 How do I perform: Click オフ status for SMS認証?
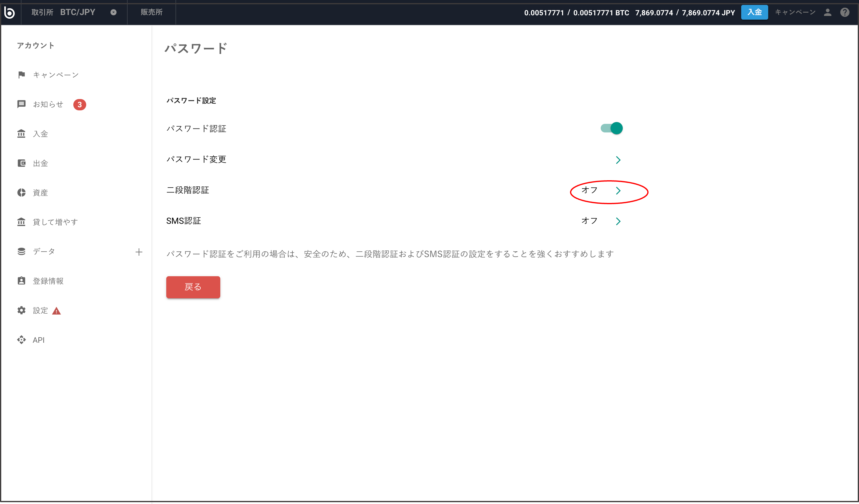(x=590, y=221)
